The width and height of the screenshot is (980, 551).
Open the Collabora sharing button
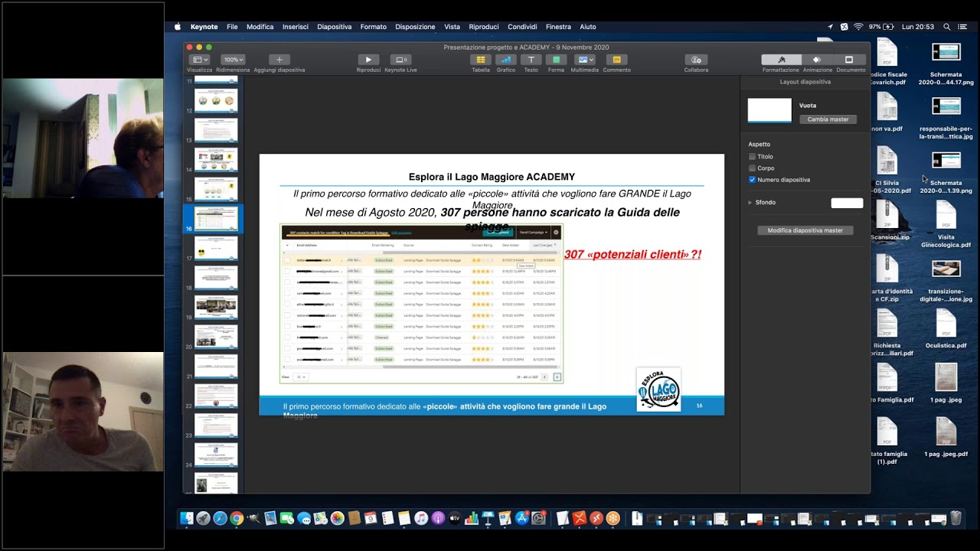[696, 60]
